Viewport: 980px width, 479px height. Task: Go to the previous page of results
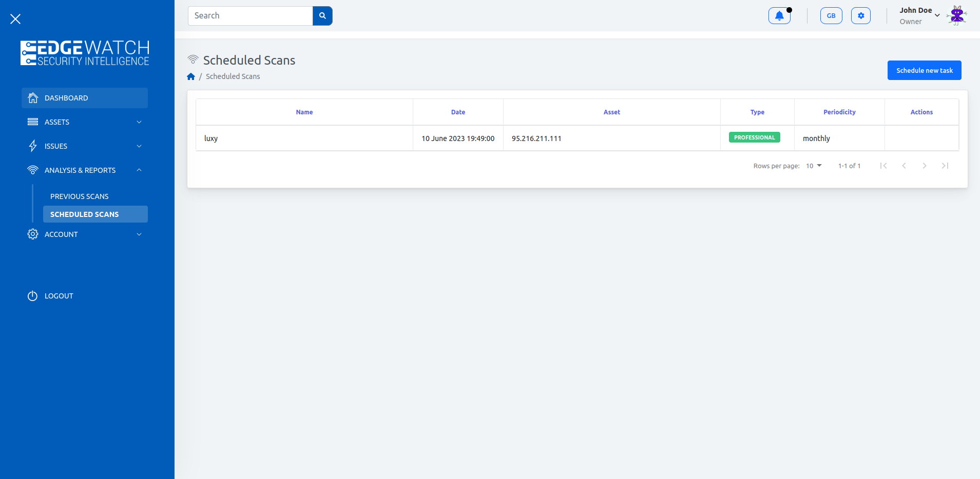904,166
